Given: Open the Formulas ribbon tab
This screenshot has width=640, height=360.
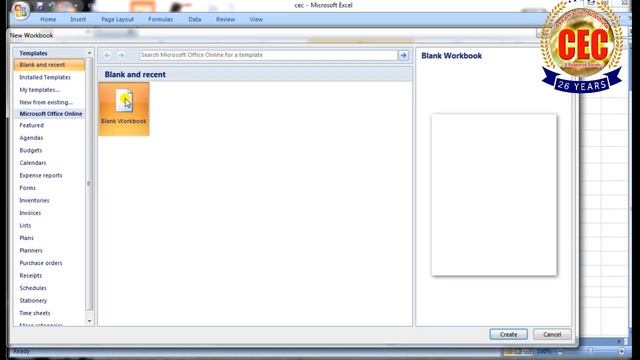Looking at the screenshot, I should coord(160,19).
